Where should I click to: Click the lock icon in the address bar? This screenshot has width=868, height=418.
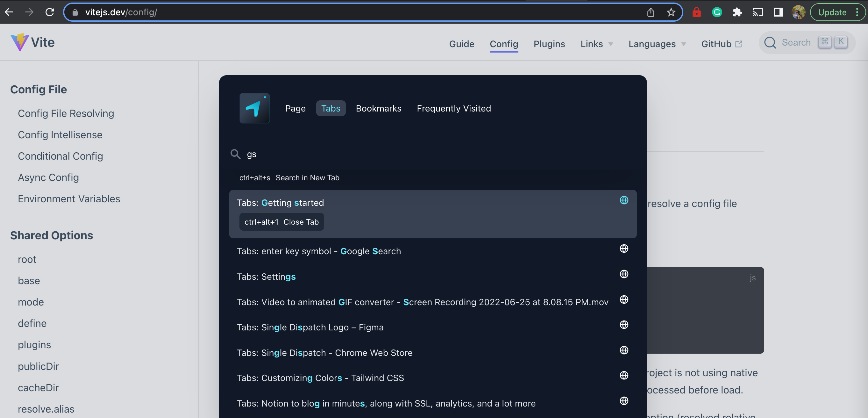click(x=75, y=12)
